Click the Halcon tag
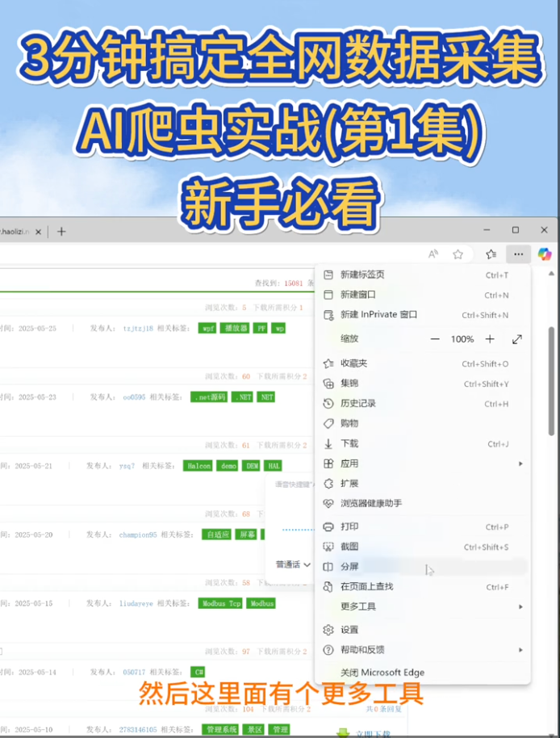Viewport: 560px width, 738px height. click(198, 466)
